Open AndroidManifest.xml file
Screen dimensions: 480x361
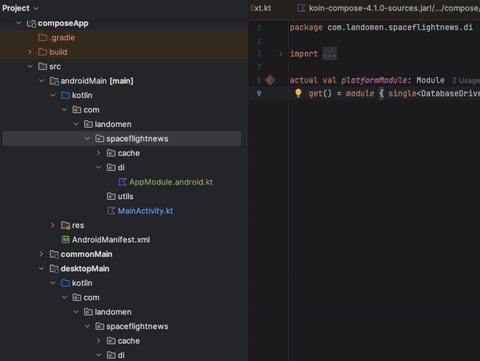click(111, 240)
